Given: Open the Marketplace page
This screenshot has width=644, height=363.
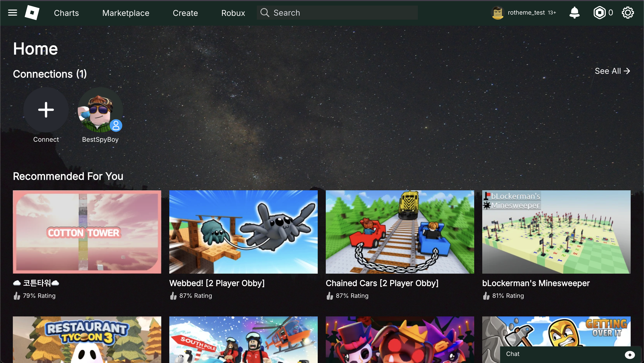Looking at the screenshot, I should [x=126, y=13].
